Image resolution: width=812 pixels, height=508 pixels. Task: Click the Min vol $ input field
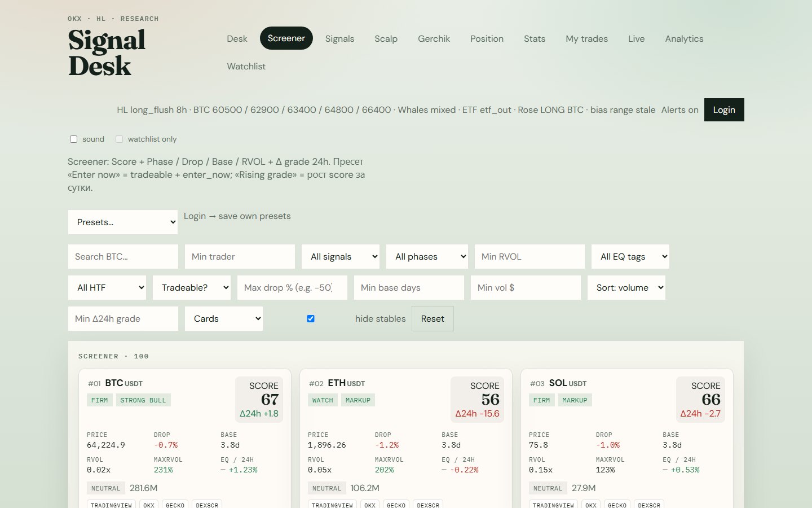(526, 288)
